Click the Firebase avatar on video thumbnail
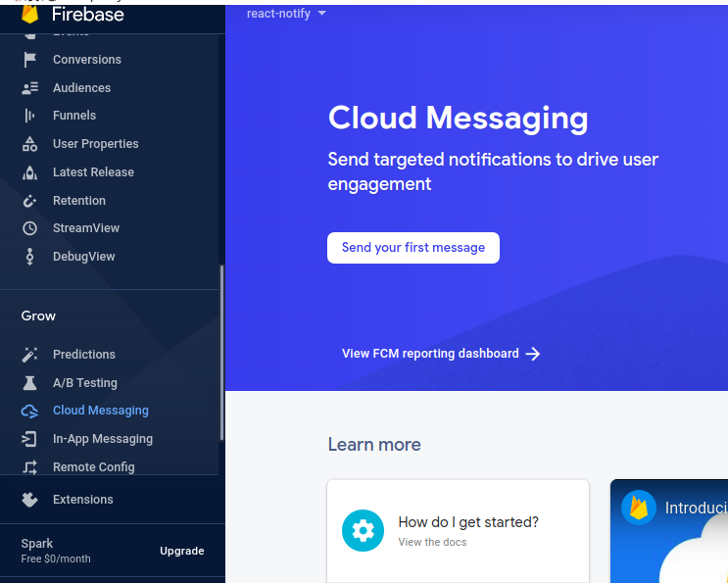The width and height of the screenshot is (728, 583). [639, 508]
